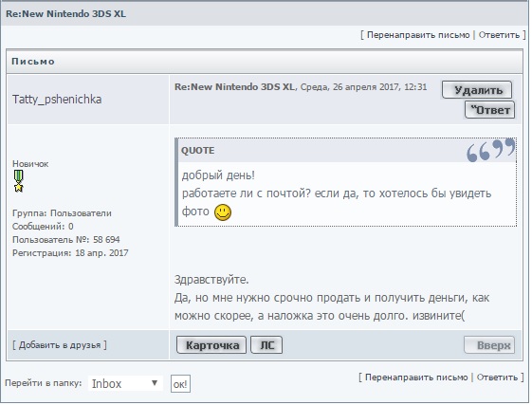
Task: Click top Перенаправить письмо link
Action: (418, 35)
